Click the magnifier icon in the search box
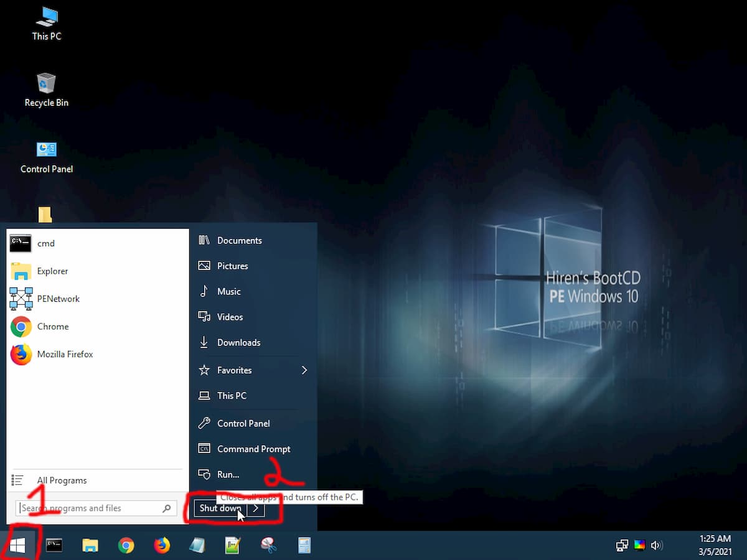The height and width of the screenshot is (560, 747). click(166, 508)
